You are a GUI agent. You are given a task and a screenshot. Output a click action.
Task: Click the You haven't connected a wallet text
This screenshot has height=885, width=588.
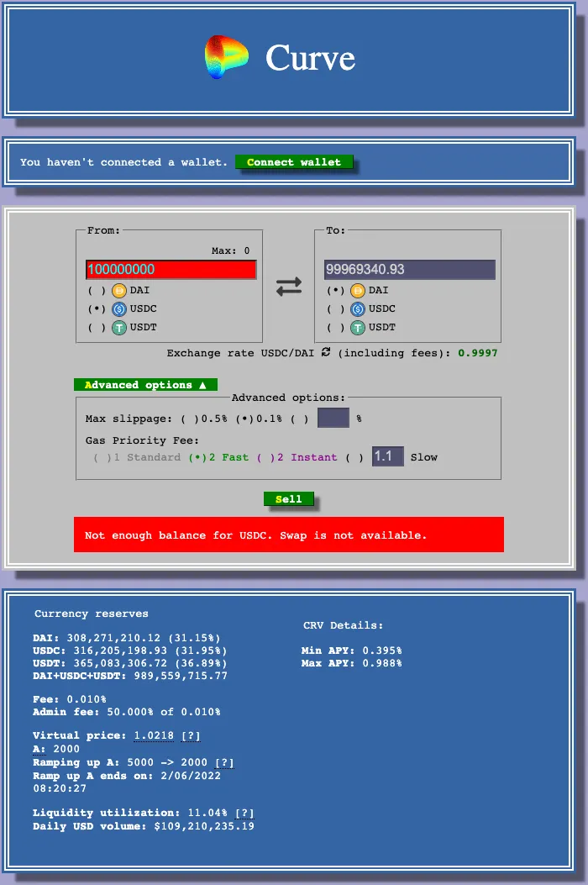(x=123, y=162)
